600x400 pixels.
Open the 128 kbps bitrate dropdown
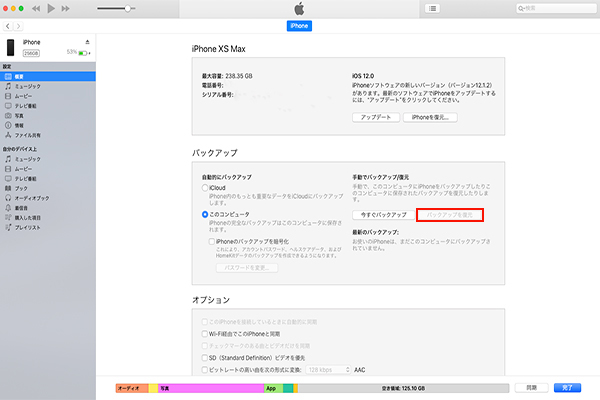[328, 370]
